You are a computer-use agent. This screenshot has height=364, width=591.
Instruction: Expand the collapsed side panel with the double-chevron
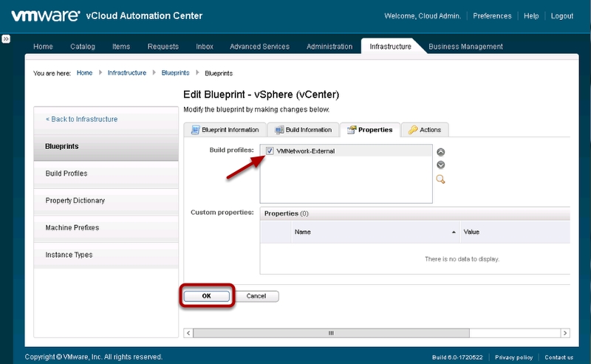(6, 39)
